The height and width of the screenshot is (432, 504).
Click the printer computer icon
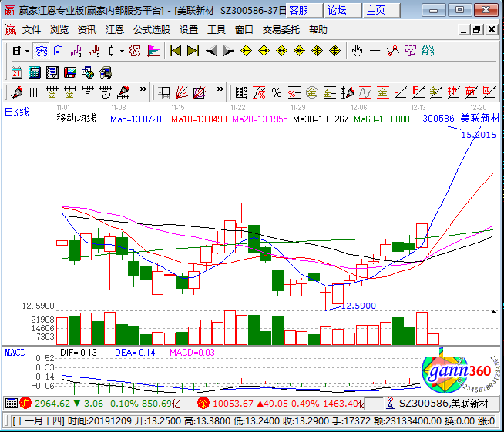click(x=106, y=72)
